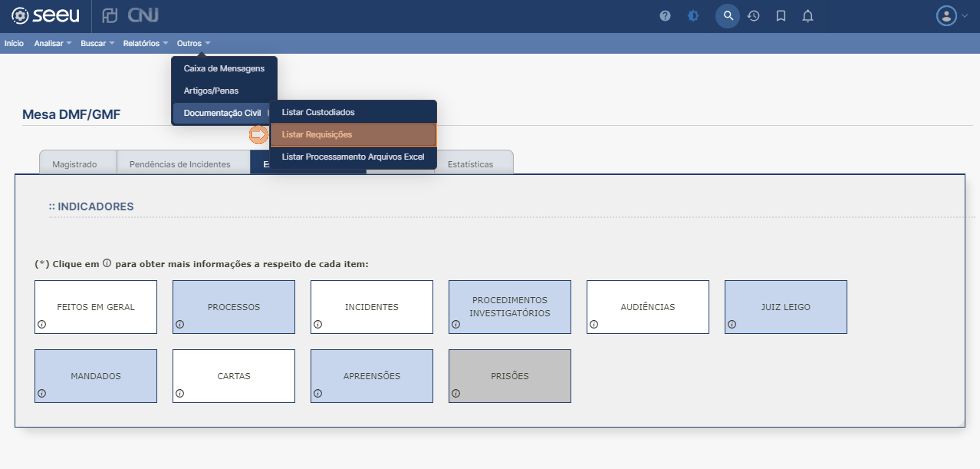Image resolution: width=980 pixels, height=469 pixels.
Task: Click info icon on PROCESSOS card
Action: tap(180, 324)
